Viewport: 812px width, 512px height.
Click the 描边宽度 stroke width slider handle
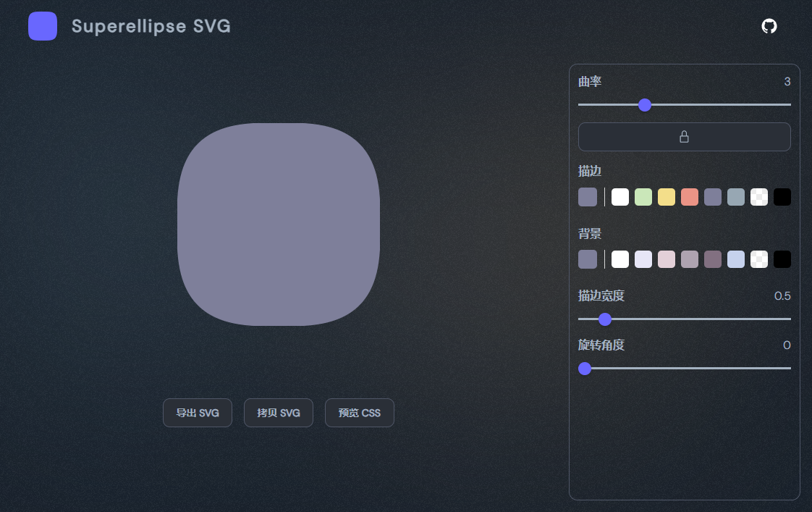click(x=605, y=319)
